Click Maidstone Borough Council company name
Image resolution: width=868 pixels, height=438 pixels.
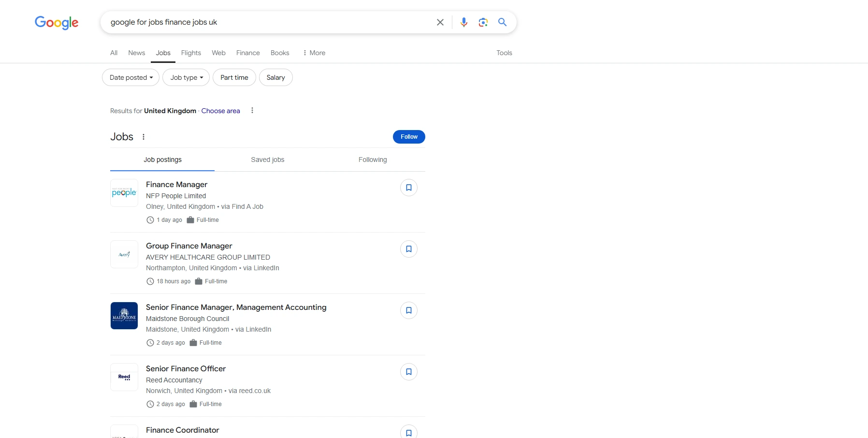click(188, 319)
